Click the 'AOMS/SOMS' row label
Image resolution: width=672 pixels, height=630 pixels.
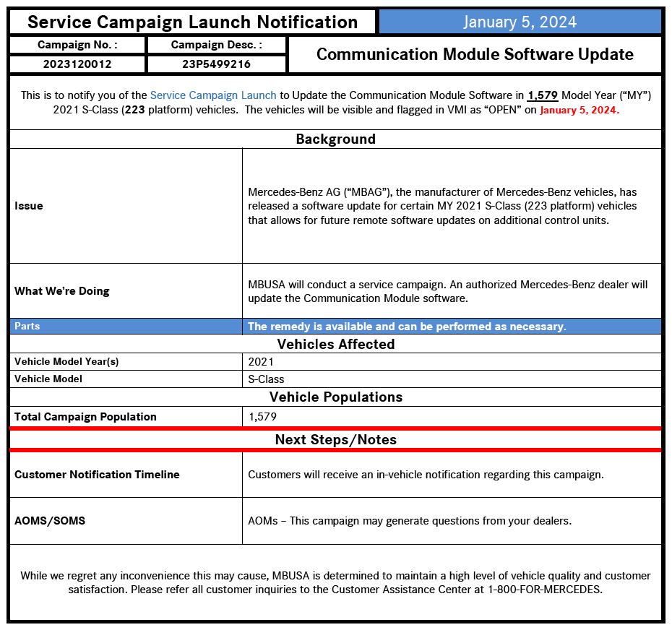click(x=50, y=521)
